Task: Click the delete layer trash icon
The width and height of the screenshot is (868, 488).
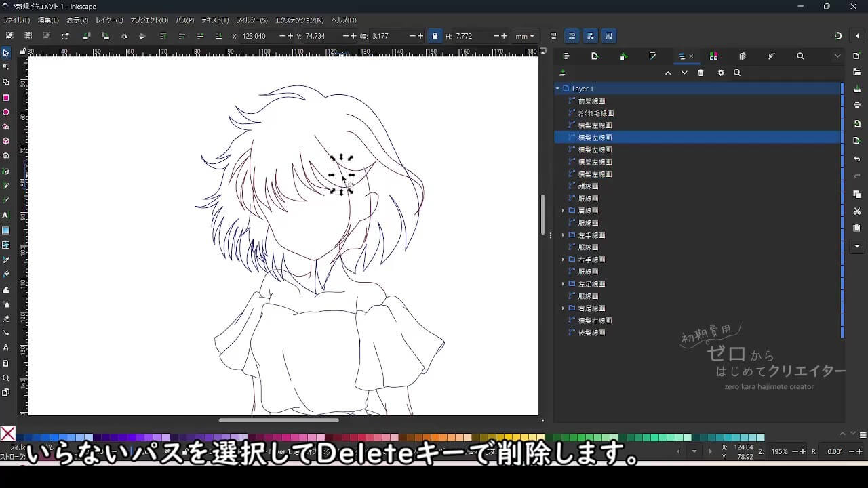Action: (x=702, y=73)
